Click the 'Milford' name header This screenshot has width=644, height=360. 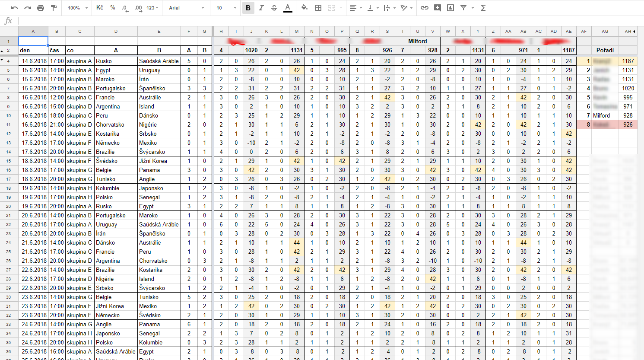coord(418,41)
